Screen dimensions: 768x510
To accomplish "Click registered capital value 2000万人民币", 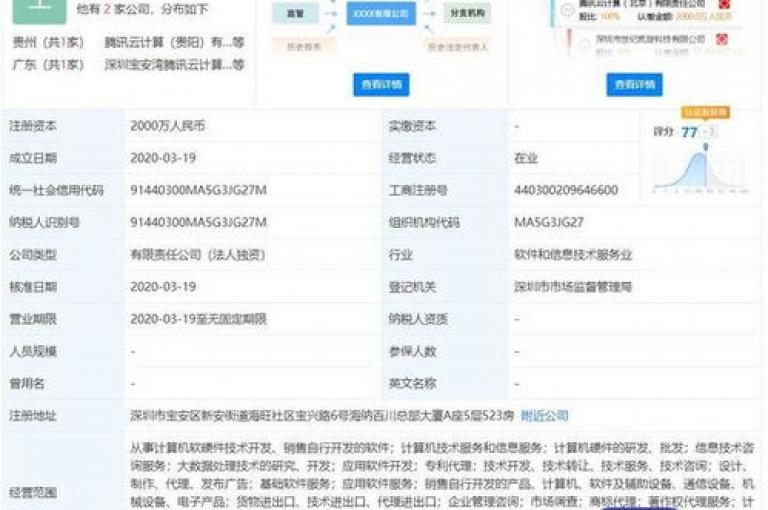I will pyautogui.click(x=168, y=126).
